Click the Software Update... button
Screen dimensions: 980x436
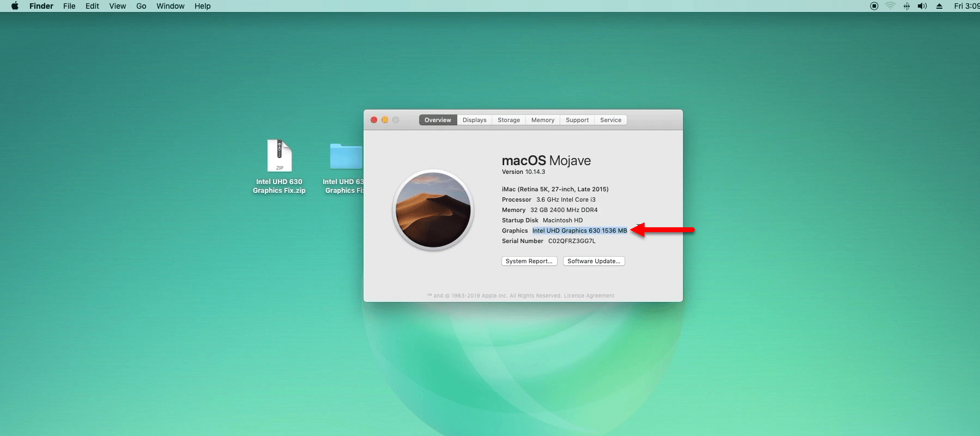(x=594, y=261)
